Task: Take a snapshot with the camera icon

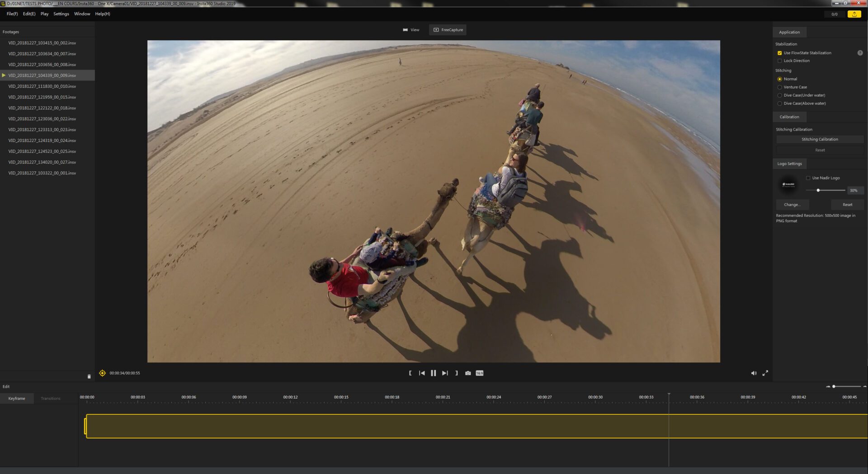Action: 468,373
